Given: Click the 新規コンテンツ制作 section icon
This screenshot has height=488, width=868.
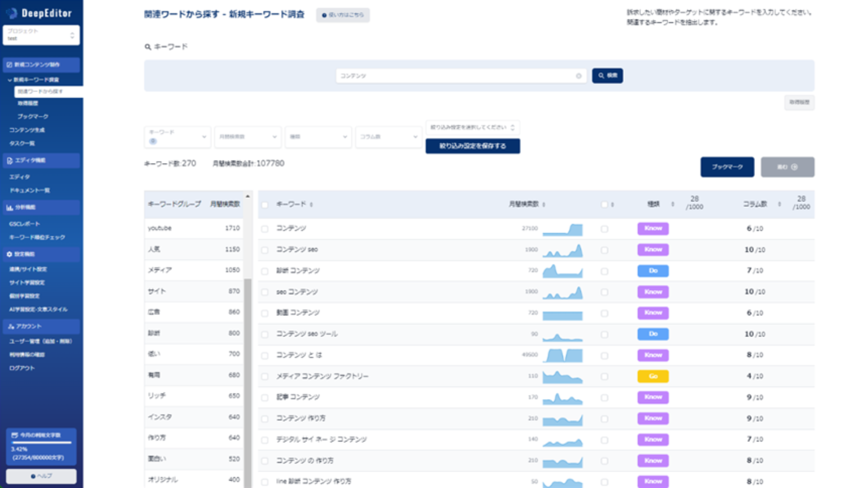Looking at the screenshot, I should coord(9,65).
